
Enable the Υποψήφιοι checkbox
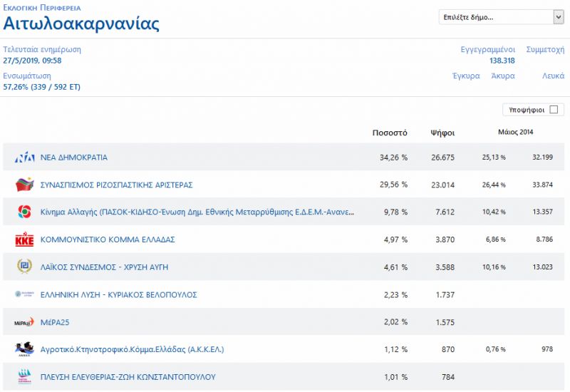(x=554, y=110)
